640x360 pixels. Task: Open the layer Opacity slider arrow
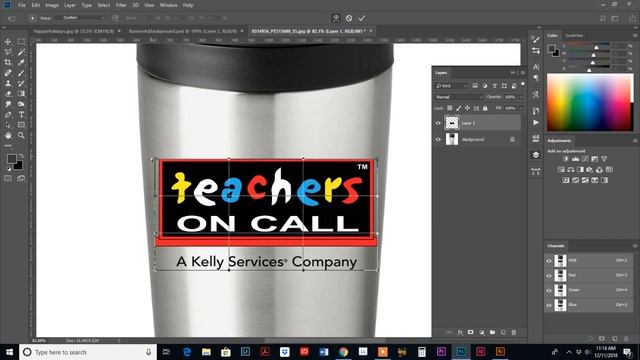point(521,97)
